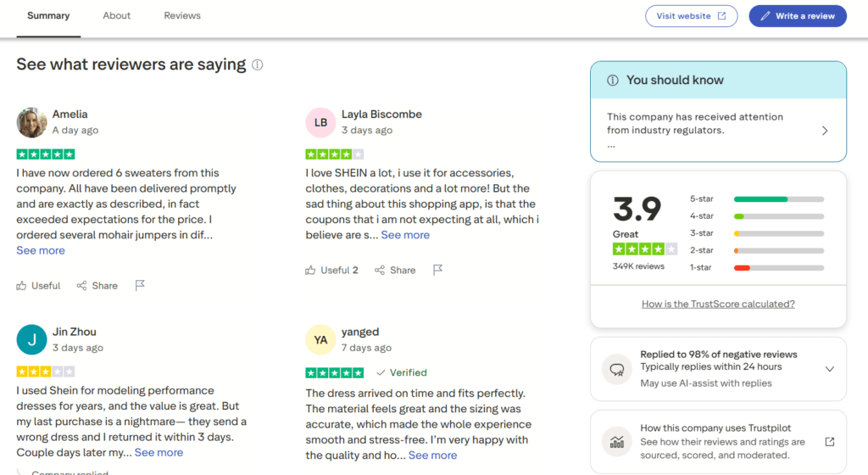Click the 3.9 TrustScore number
Viewport: 868px width, 475px height.
pos(637,209)
